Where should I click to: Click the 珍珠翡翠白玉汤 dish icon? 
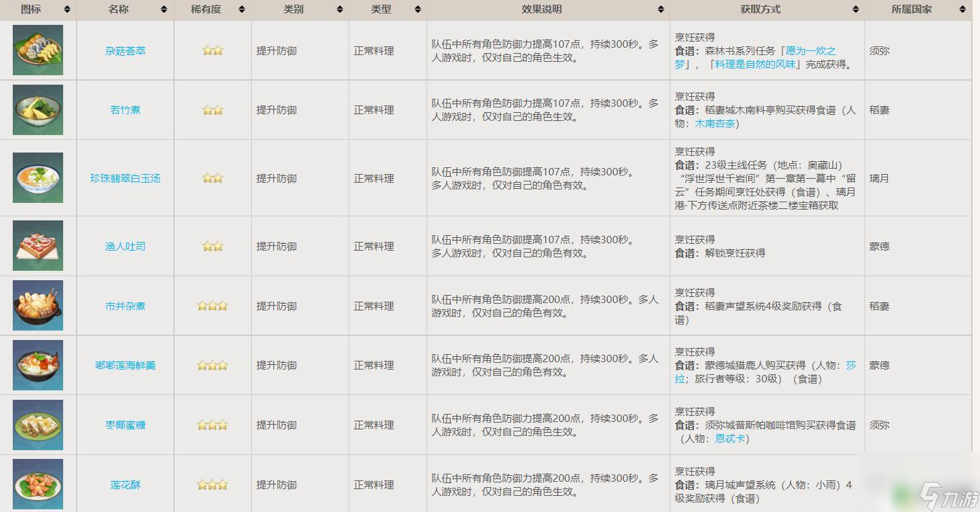pos(38,177)
